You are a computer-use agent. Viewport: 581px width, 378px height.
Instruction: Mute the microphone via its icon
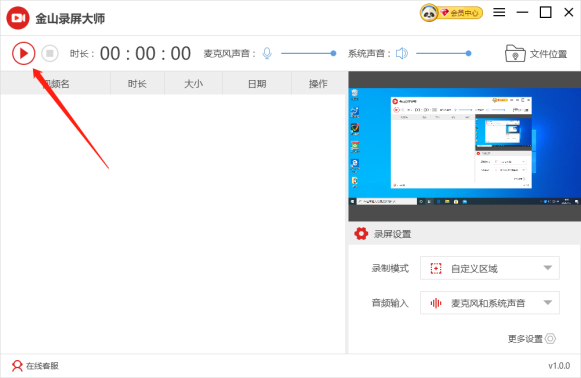click(x=267, y=53)
